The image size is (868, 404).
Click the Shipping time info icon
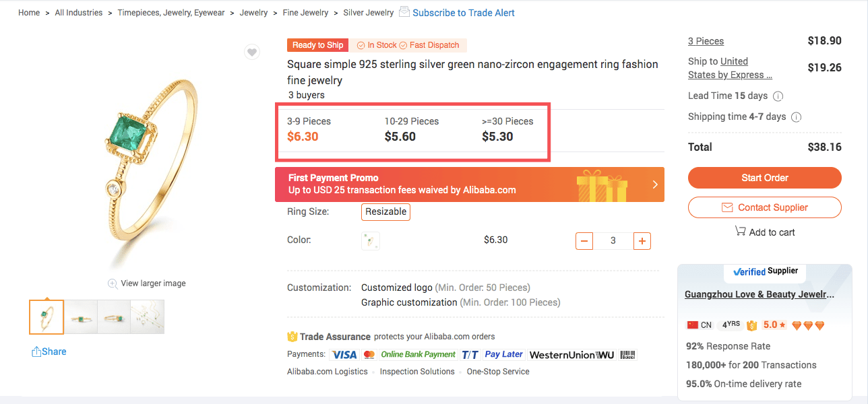point(796,116)
